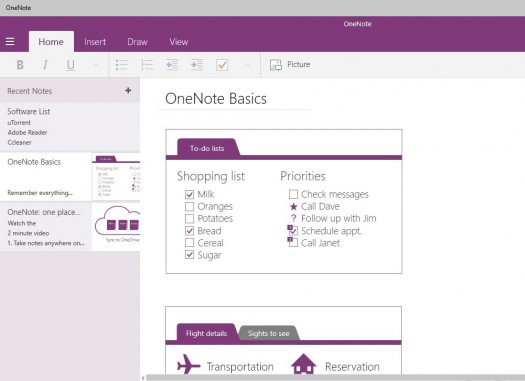Uncheck the Bread checkbox
This screenshot has height=381, width=525.
coord(189,231)
